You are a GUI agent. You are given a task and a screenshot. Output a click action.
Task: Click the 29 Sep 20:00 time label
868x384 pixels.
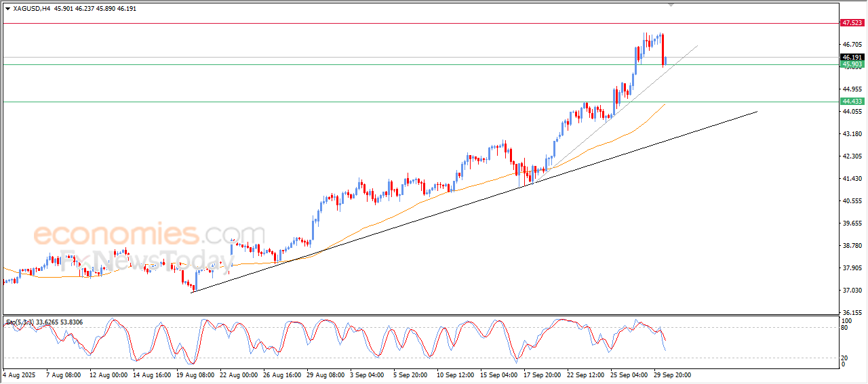pos(672,374)
